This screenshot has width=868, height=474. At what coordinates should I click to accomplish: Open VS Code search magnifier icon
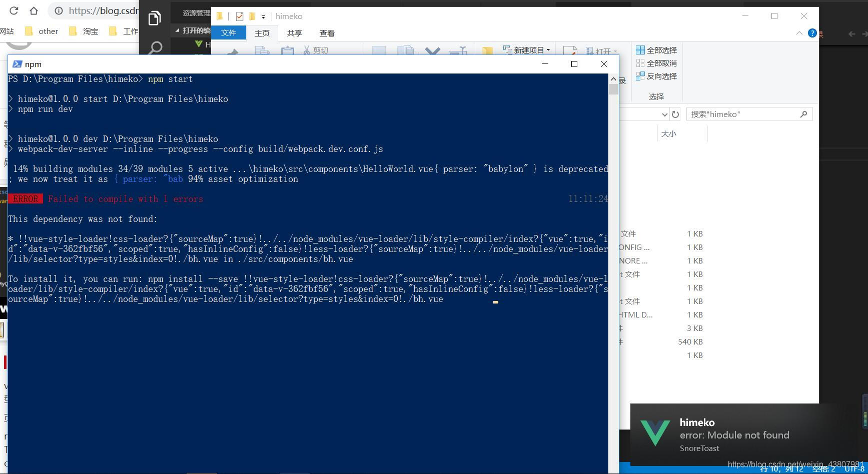155,48
